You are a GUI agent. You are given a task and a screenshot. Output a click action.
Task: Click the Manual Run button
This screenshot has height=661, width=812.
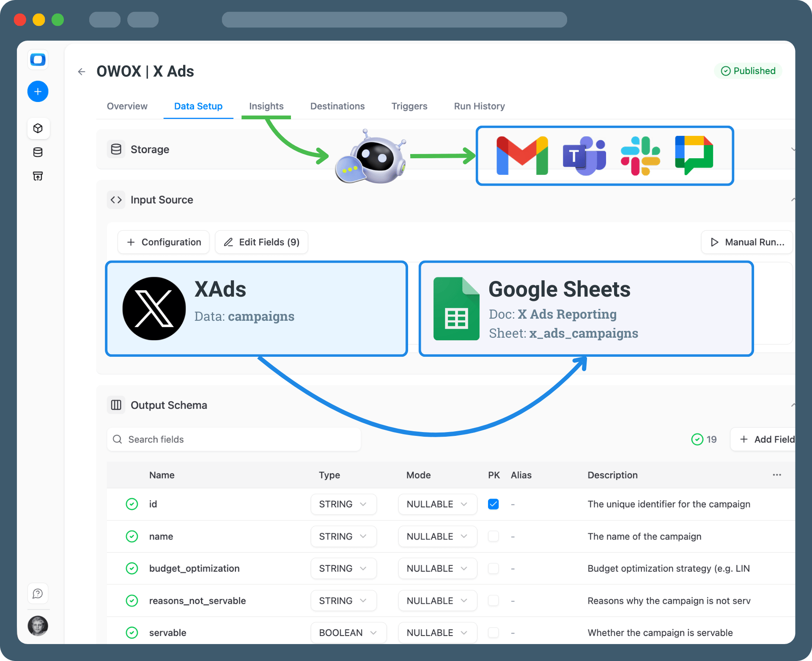tap(747, 242)
